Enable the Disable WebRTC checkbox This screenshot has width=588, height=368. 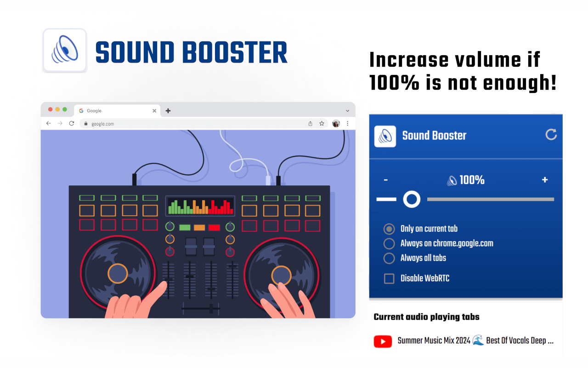point(389,278)
